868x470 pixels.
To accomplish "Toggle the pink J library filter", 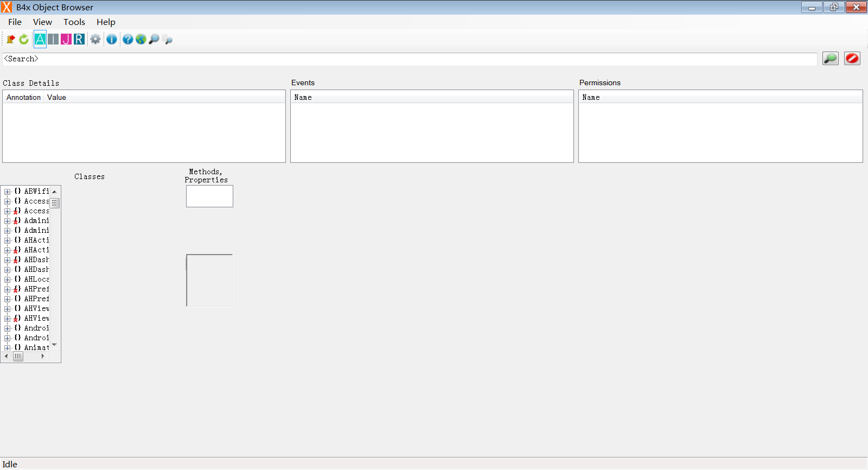I will [66, 39].
